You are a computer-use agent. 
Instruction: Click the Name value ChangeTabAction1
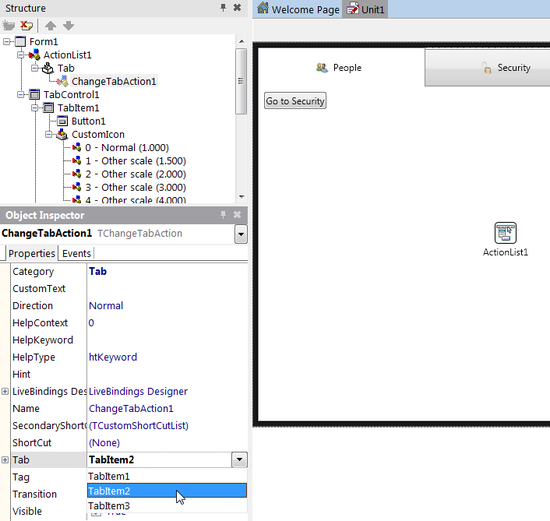point(131,408)
